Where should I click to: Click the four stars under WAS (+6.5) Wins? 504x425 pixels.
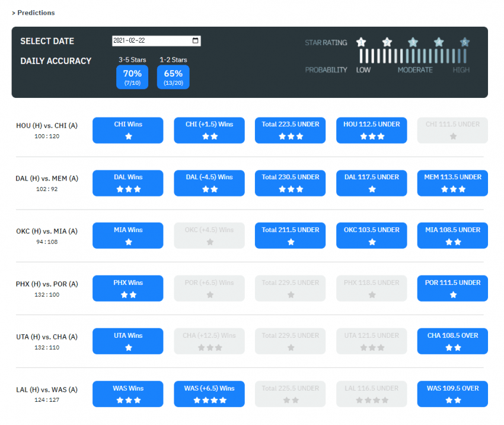(209, 401)
